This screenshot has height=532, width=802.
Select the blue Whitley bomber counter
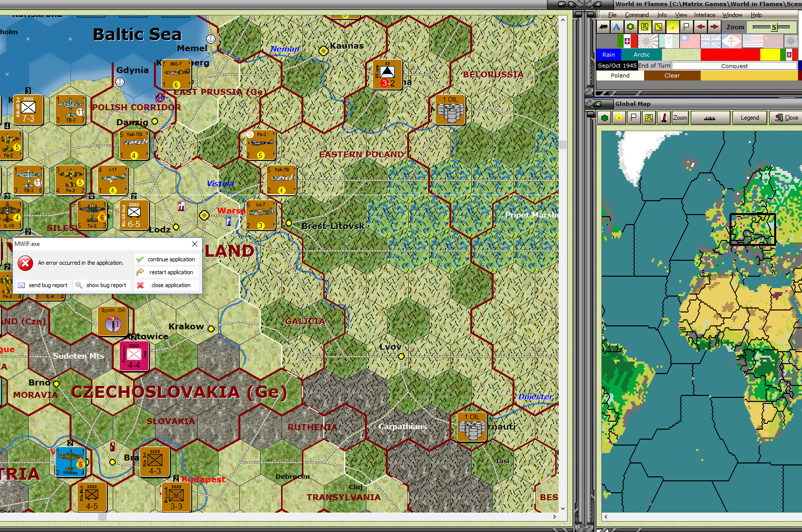tap(71, 462)
